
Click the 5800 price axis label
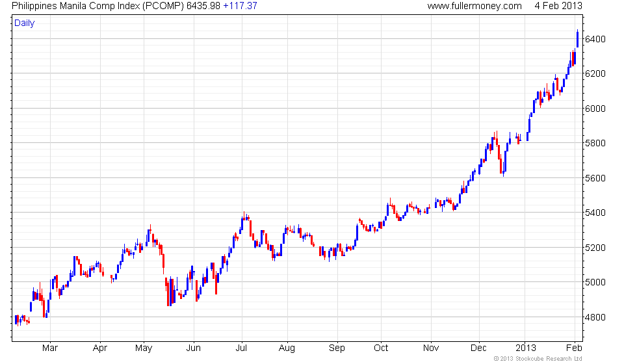coord(595,143)
